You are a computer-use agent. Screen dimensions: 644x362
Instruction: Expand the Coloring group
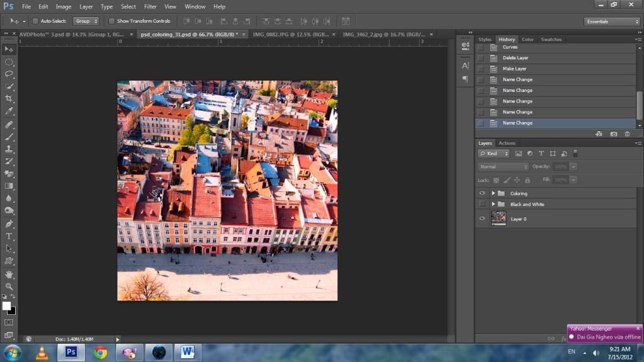pos(494,193)
